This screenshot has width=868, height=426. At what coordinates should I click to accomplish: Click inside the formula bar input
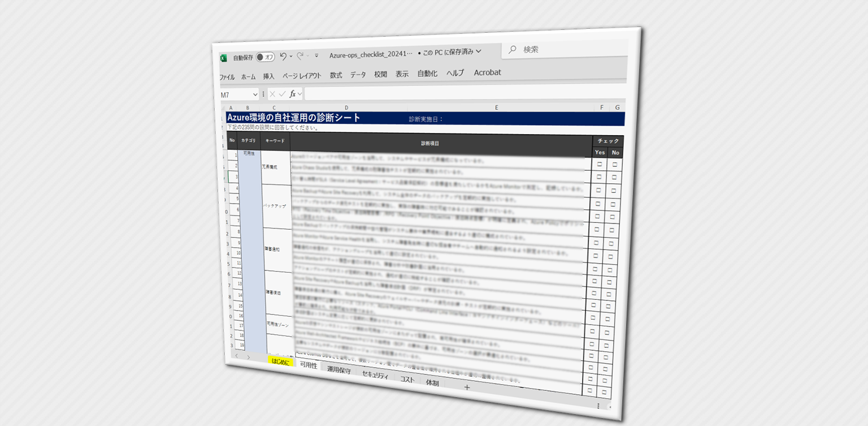click(x=465, y=92)
